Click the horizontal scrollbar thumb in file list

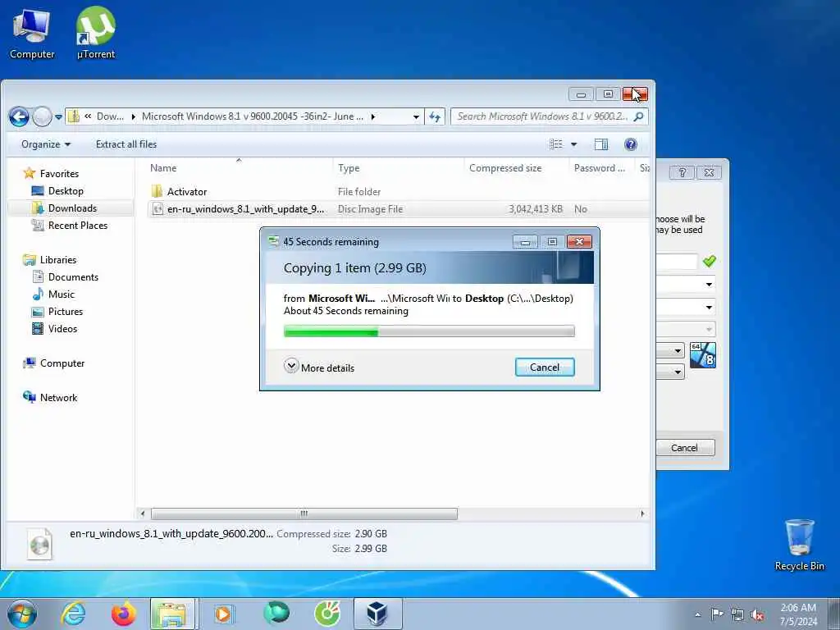[304, 514]
